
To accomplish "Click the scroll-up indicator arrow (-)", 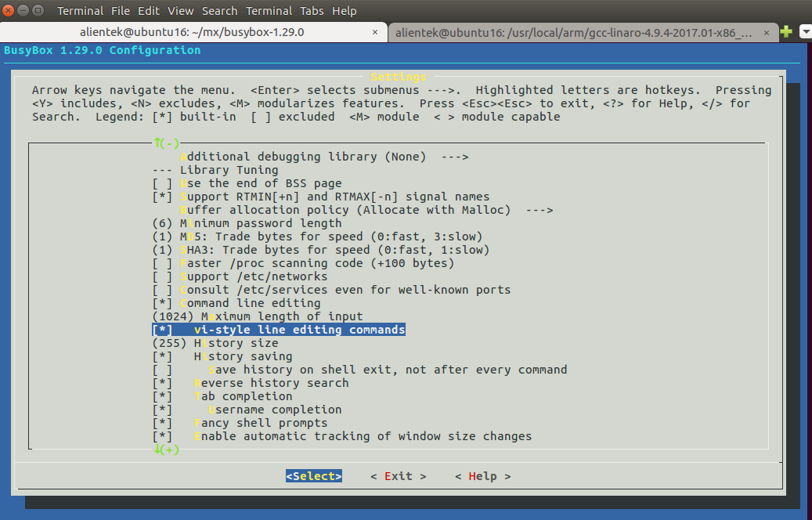I will pos(166,143).
